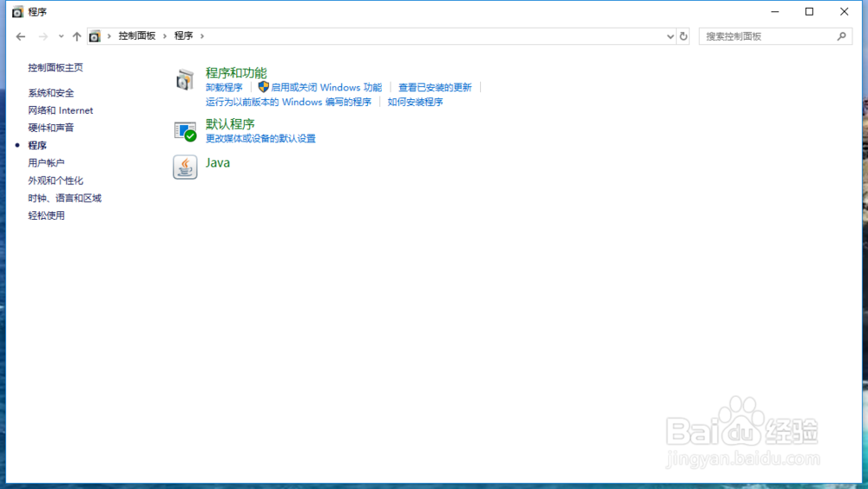868x489 pixels.
Task: Open the 默认程序 heading link
Action: pos(230,124)
